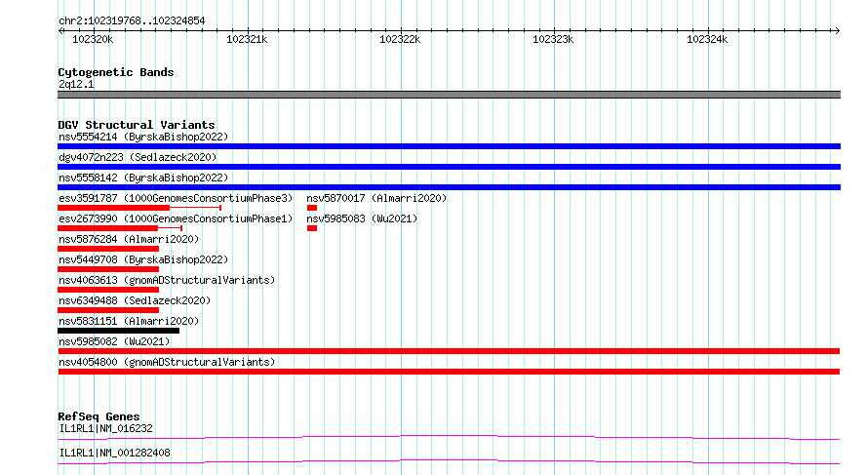Click the 102322k ruler tick label
The image size is (868, 475).
[x=400, y=39]
